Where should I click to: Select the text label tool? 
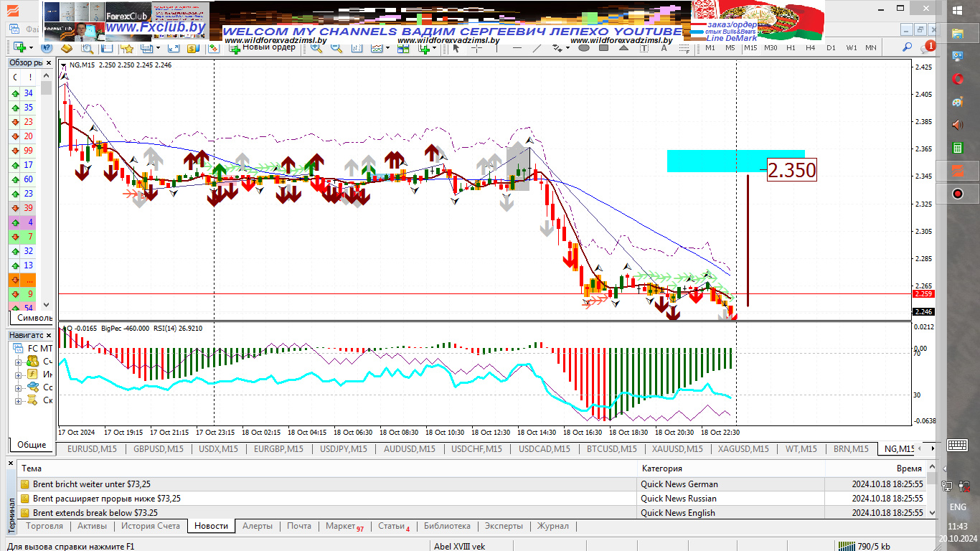pyautogui.click(x=644, y=48)
